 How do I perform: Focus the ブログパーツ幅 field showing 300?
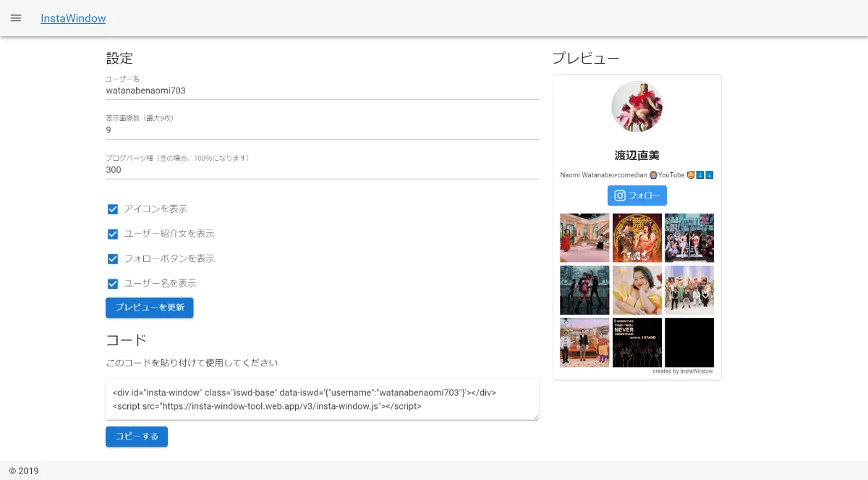[x=322, y=170]
